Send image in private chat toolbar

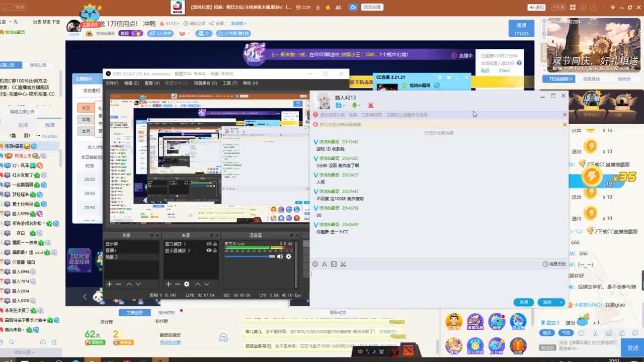334,264
